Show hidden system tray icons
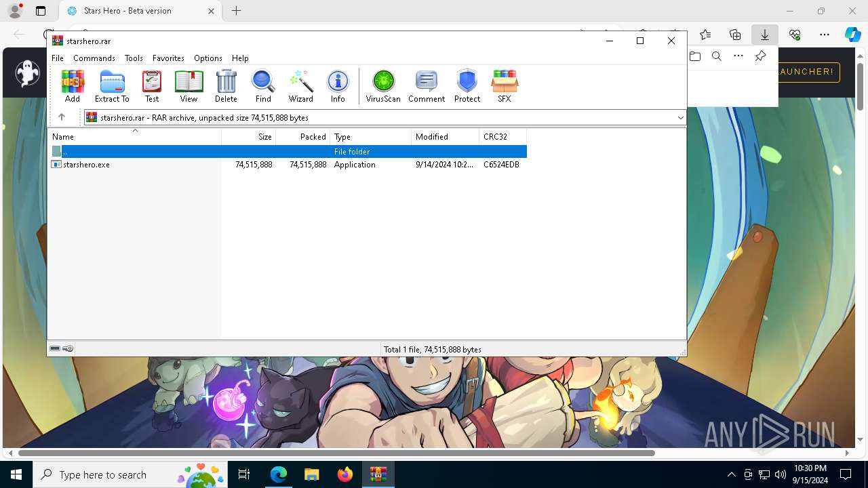Viewport: 868px width, 488px height. click(731, 474)
